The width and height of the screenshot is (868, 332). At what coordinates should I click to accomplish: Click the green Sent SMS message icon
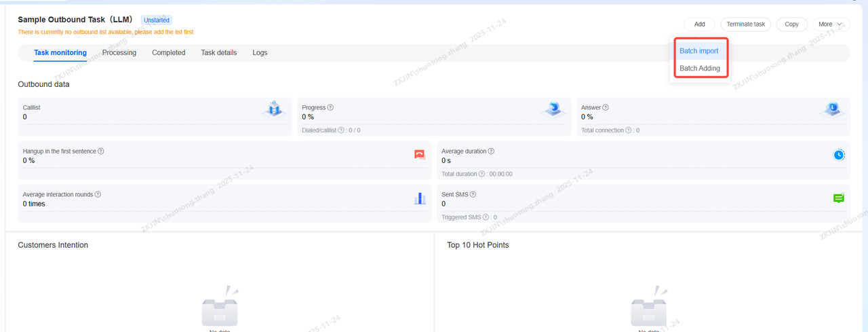(x=839, y=198)
